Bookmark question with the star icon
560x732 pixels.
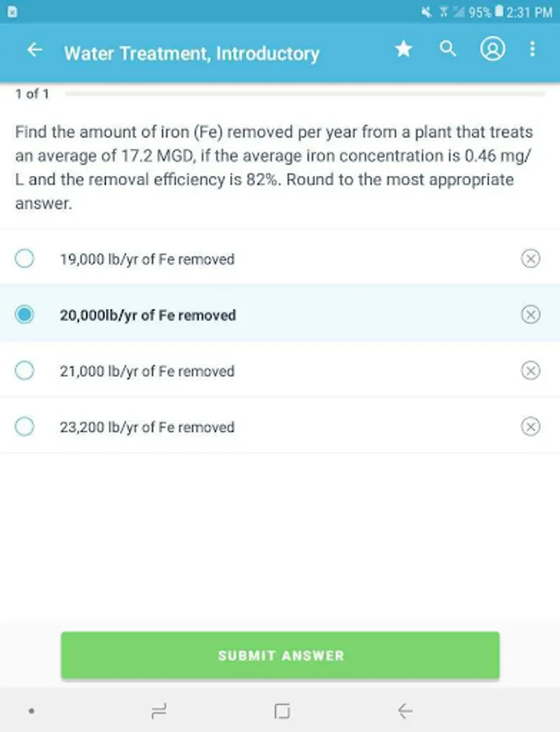point(403,50)
